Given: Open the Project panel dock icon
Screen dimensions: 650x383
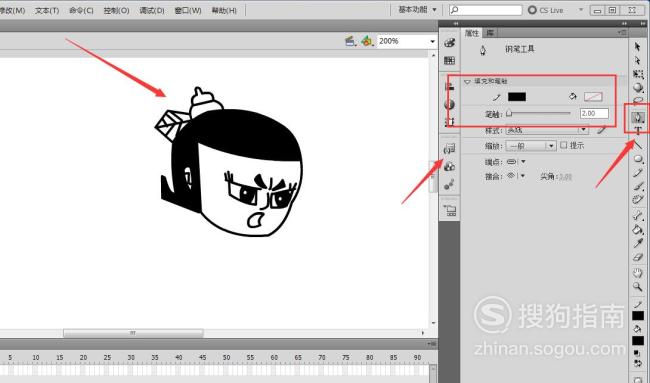Looking at the screenshot, I should coord(449,210).
